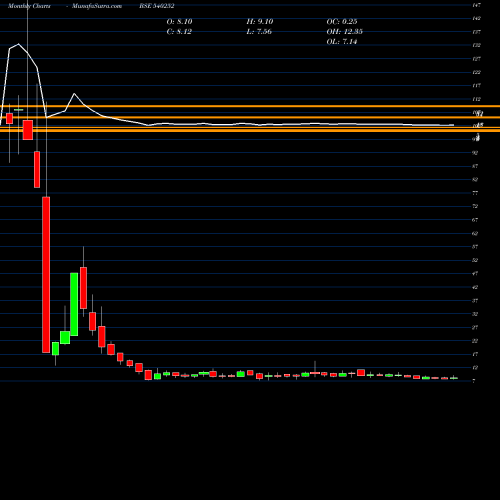
Task: Select the last green candlestick on right
Action: point(454,378)
